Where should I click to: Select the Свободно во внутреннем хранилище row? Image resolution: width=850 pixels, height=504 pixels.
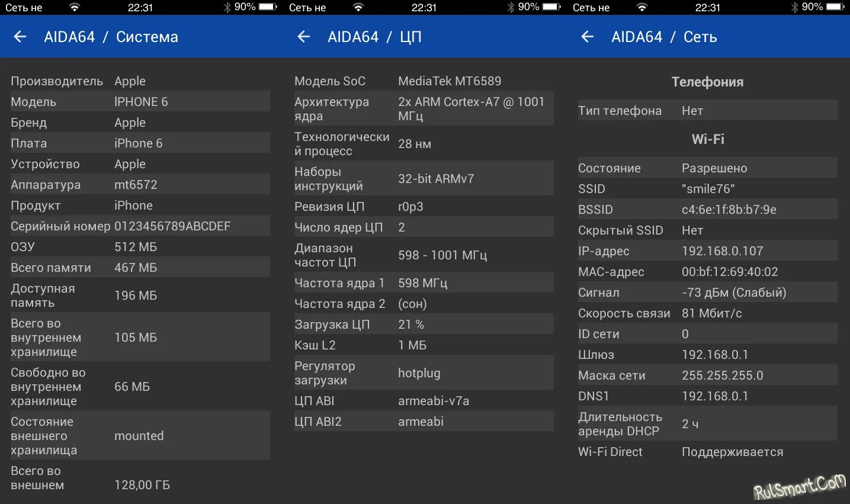(140, 386)
